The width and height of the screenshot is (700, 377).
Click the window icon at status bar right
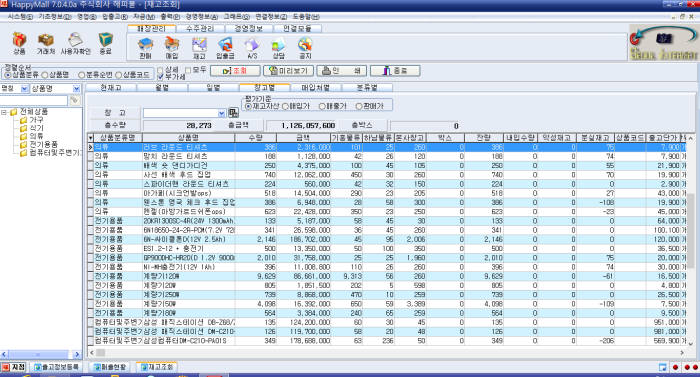point(663,367)
